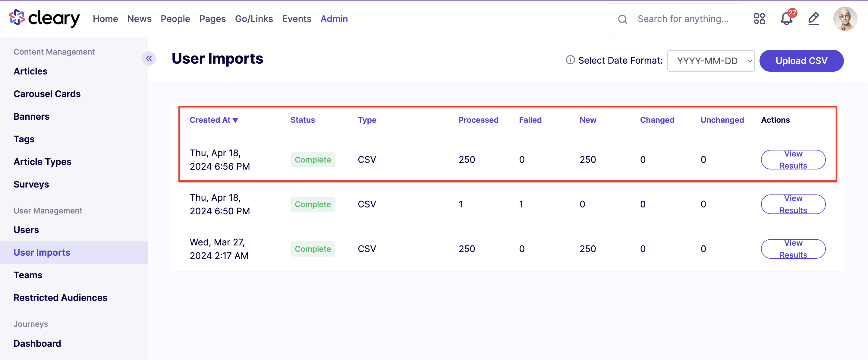The image size is (868, 360).
Task: Open Teams in the sidebar
Action: [28, 275]
